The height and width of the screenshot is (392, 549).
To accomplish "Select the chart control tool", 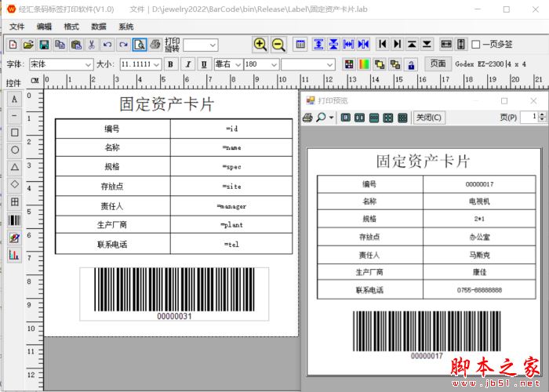I will (14, 255).
